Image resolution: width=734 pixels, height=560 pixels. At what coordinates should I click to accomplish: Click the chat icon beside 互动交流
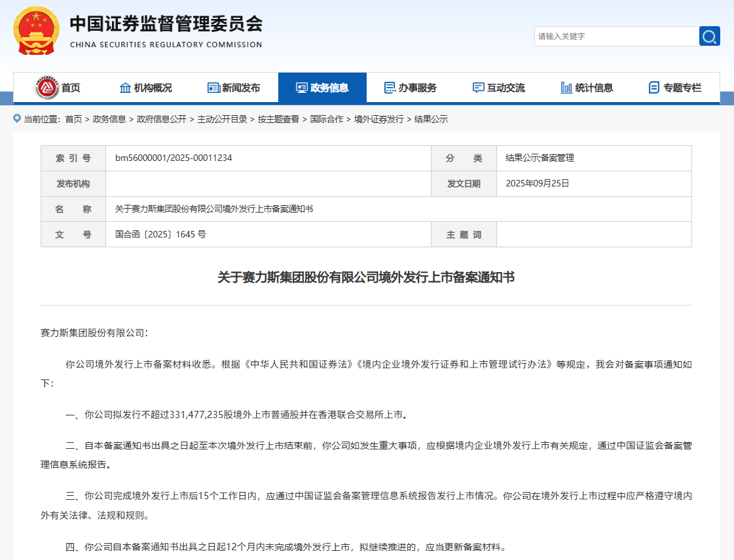[479, 88]
